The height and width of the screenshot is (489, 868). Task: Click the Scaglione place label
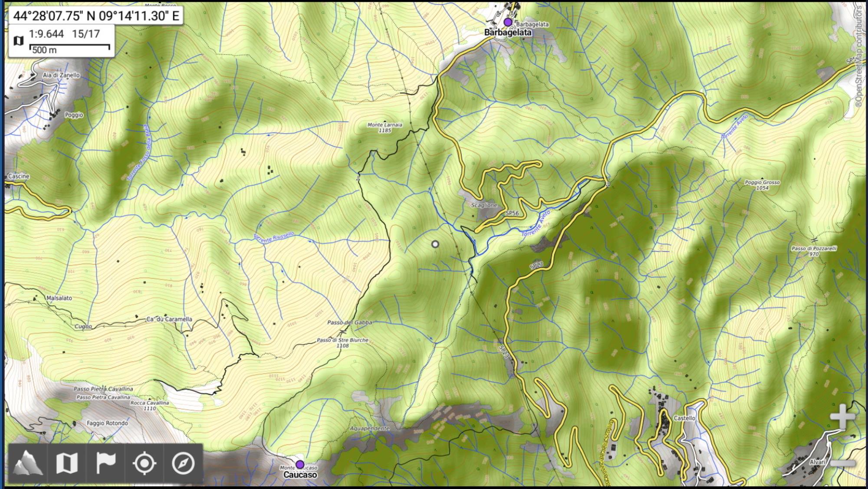[484, 205]
